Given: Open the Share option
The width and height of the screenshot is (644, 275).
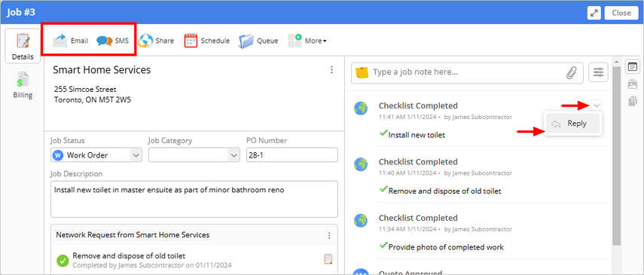Looking at the screenshot, I should click(156, 41).
